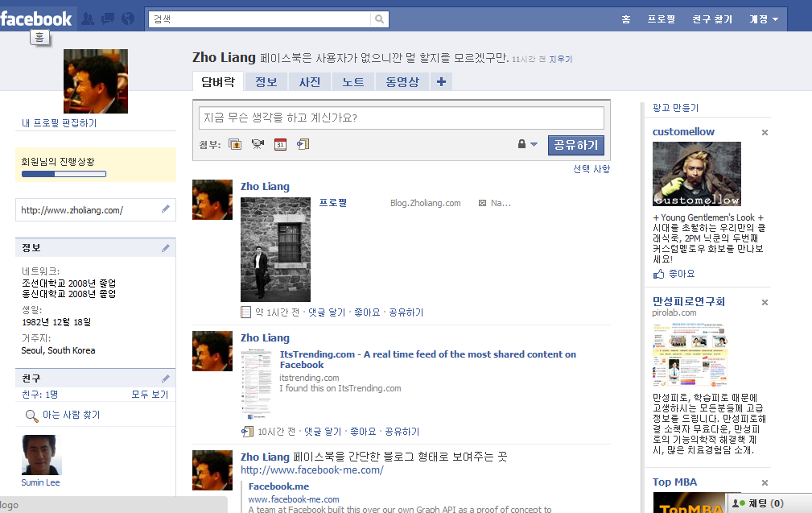Close the 만성피로연구회 ad
The width and height of the screenshot is (812, 513).
pyautogui.click(x=765, y=303)
